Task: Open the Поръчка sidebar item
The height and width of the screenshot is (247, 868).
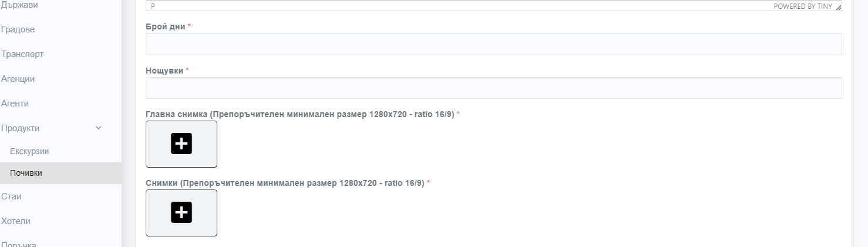Action: [x=19, y=244]
